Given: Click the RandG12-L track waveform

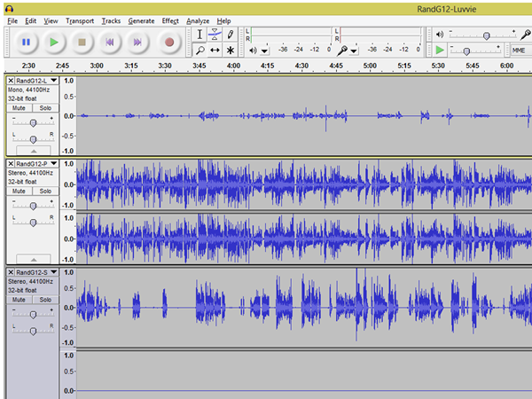Looking at the screenshot, I should pyautogui.click(x=304, y=115).
